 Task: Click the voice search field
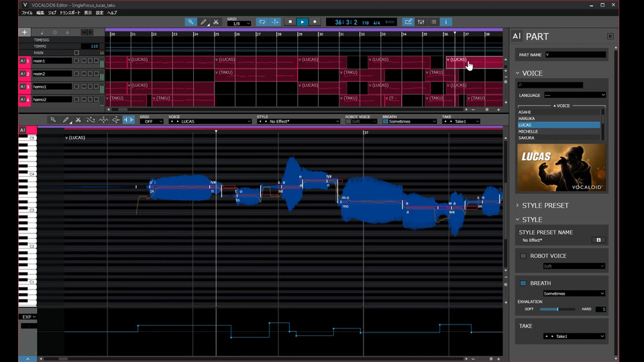[550, 85]
